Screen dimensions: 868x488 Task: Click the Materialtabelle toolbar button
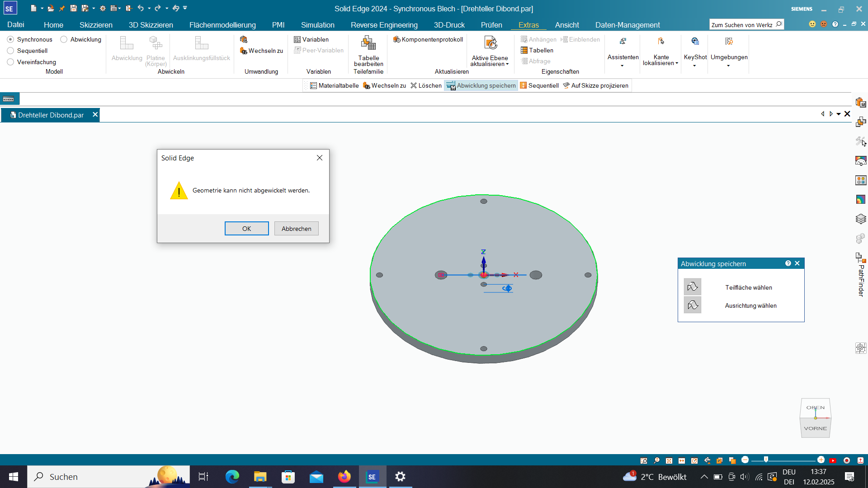(x=334, y=85)
